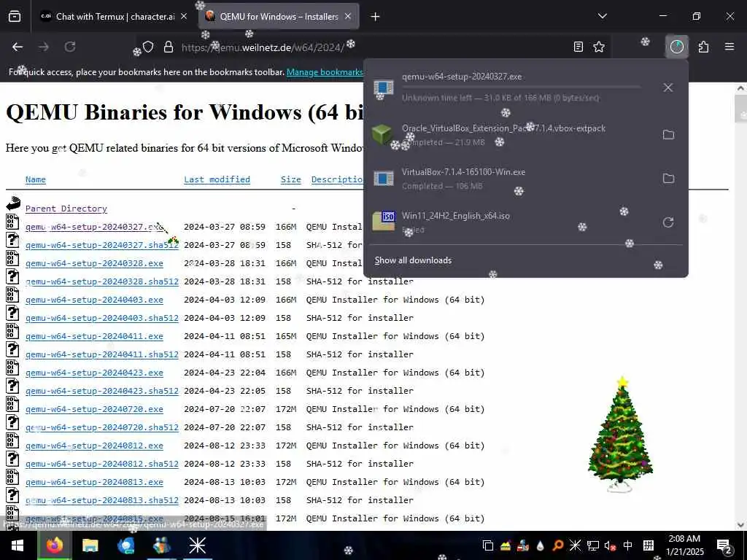
Task: Retry the Win11_24H2_English_x64.iso download
Action: tap(668, 222)
